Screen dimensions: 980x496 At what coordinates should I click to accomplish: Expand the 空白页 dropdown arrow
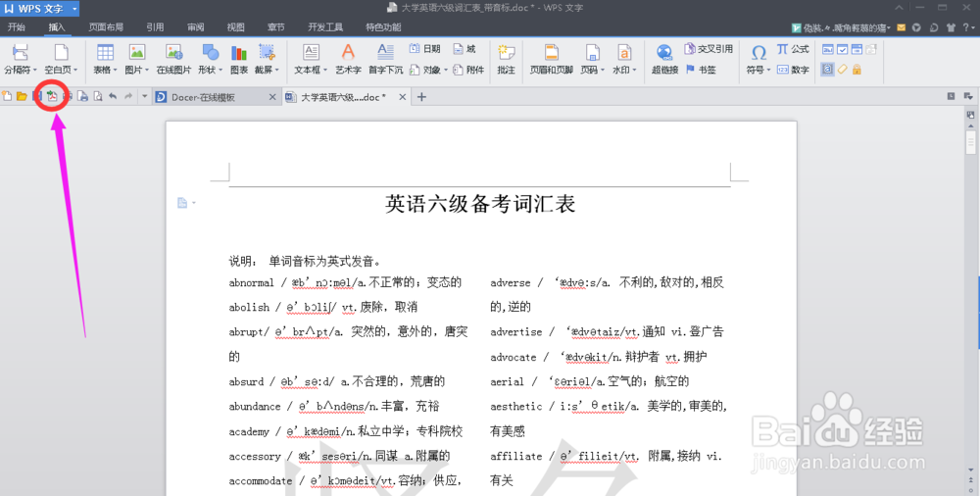pos(75,71)
